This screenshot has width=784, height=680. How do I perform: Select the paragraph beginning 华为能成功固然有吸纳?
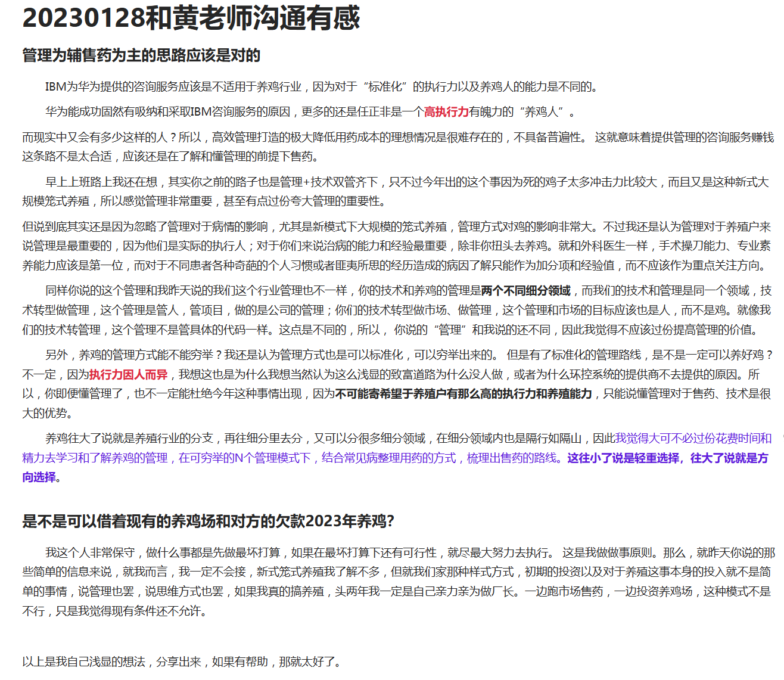(298, 111)
